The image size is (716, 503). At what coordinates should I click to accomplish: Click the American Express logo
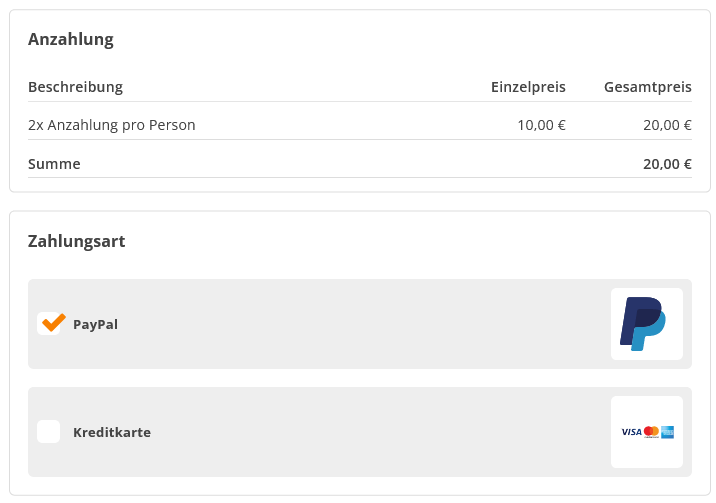(x=668, y=432)
